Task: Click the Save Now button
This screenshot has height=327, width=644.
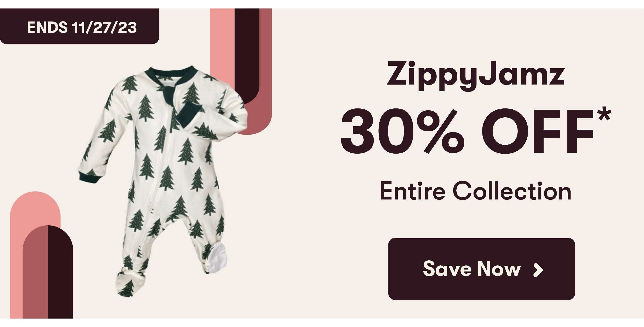Action: pyautogui.click(x=481, y=269)
